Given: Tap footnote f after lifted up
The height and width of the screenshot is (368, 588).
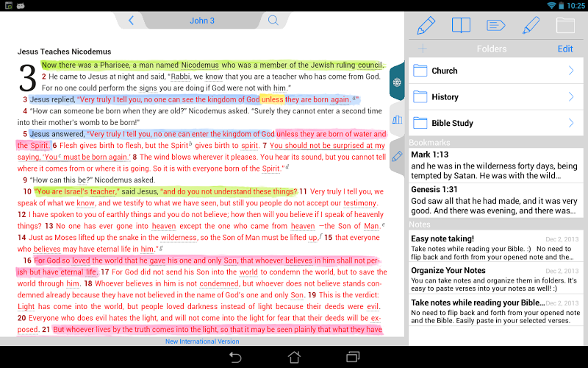Looking at the screenshot, I should pos(320,236).
